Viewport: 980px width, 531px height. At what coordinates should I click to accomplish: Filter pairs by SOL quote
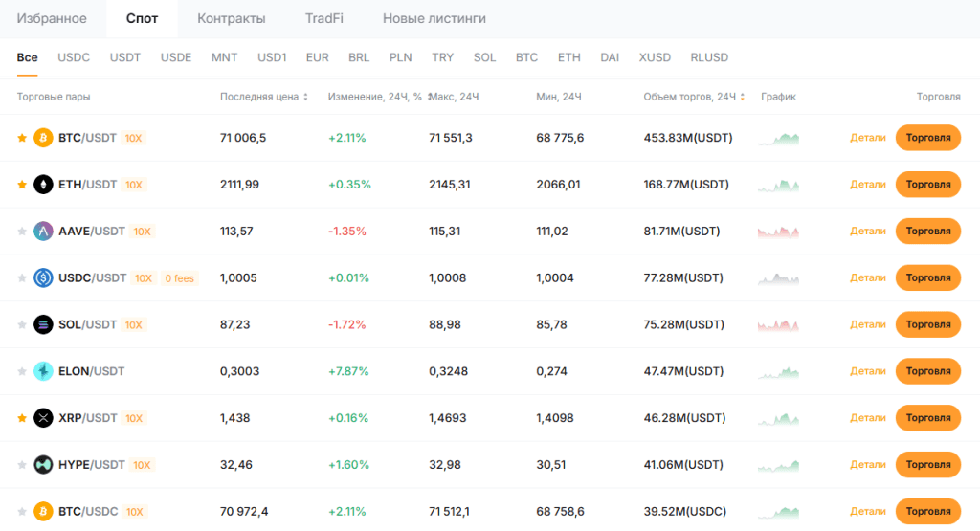tap(484, 57)
